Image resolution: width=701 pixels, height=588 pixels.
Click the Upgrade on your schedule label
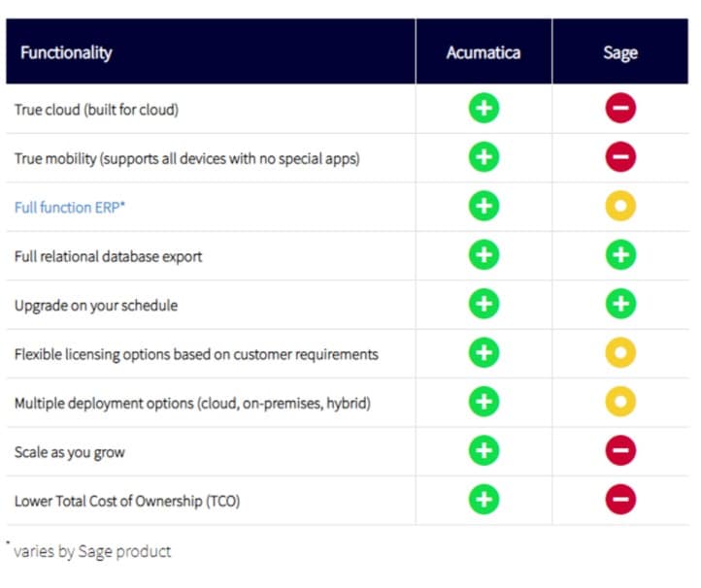pyautogui.click(x=96, y=306)
